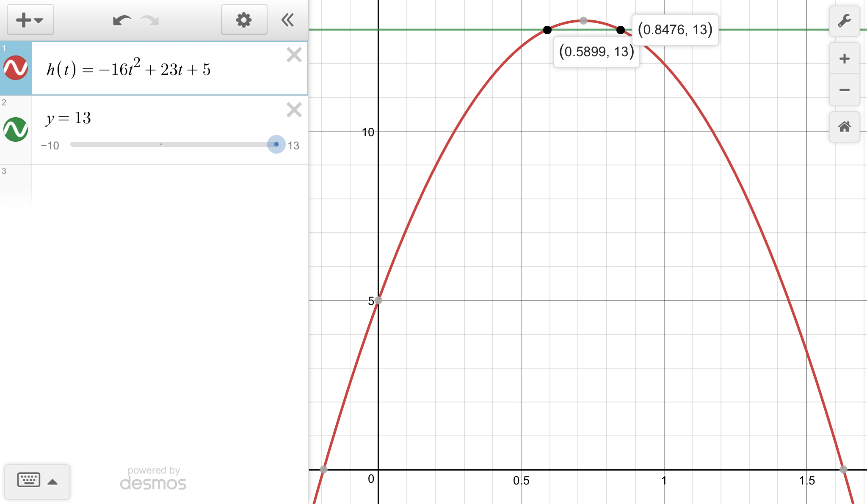Reset graph to default home view
This screenshot has height=504, width=867.
[x=844, y=127]
